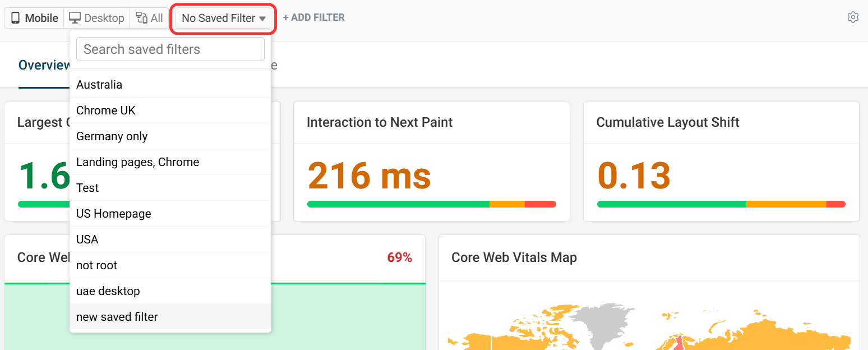This screenshot has height=350, width=868.
Task: Collapse the No Saved Filter dropdown
Action: [223, 18]
